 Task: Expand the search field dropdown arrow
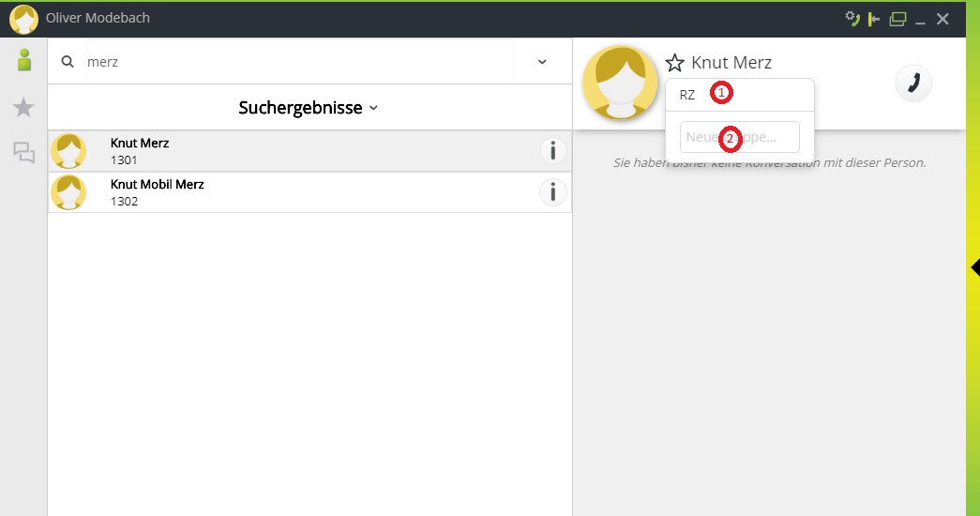pos(542,62)
